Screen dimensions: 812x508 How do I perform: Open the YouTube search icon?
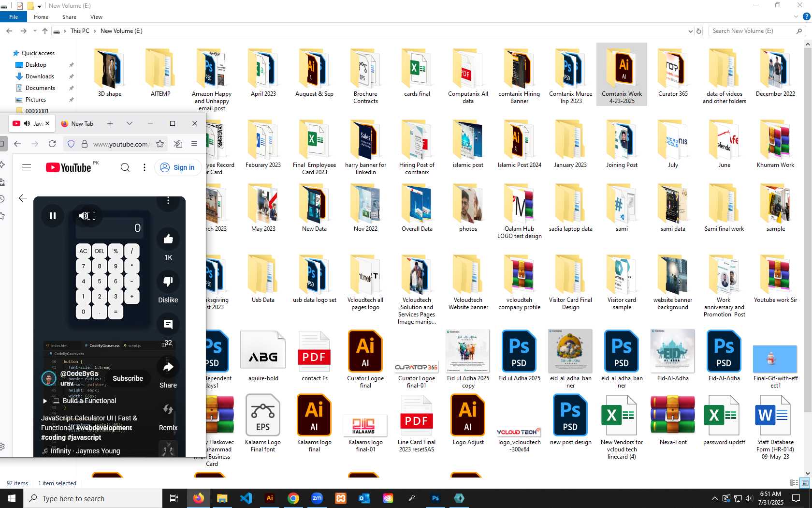[x=125, y=167]
